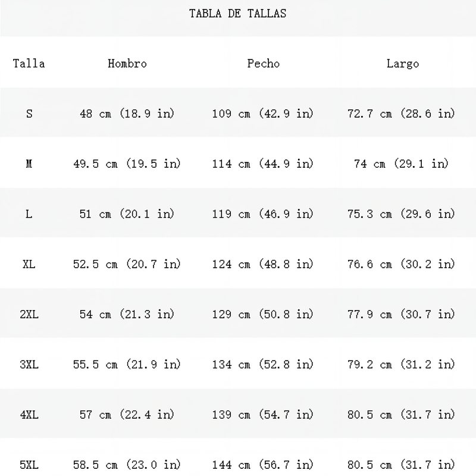Select the 75.3 cm (29.6 in) length cell
This screenshot has width=476, height=476.
click(x=401, y=214)
